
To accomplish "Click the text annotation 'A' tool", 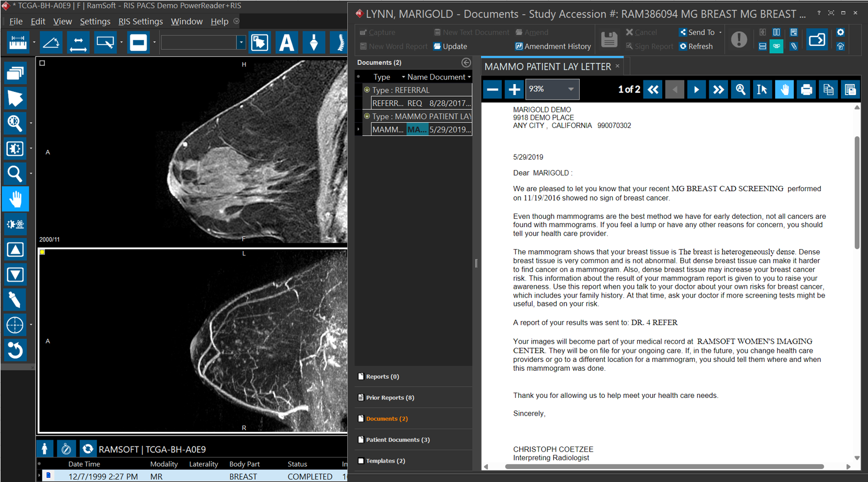I will point(287,42).
